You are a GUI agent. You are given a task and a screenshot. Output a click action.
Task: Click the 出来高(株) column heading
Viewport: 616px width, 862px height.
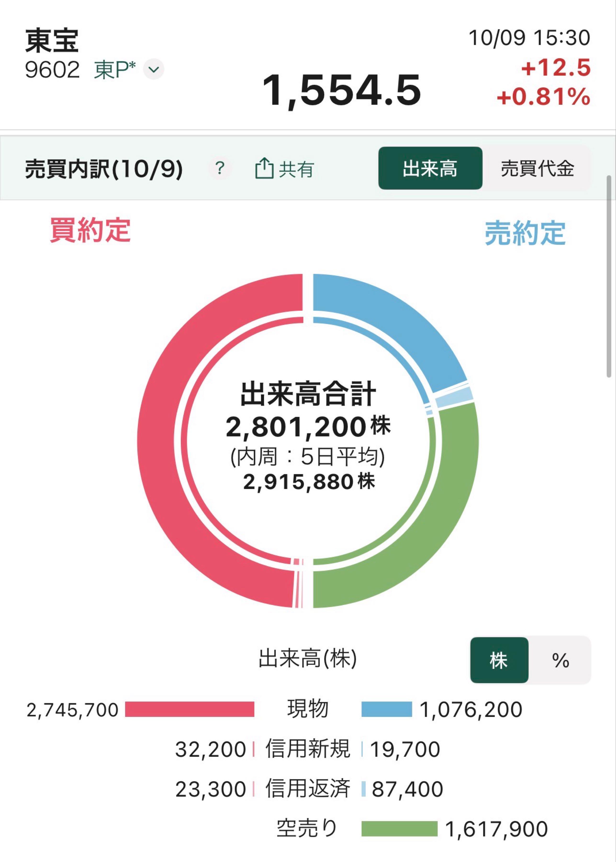click(308, 659)
